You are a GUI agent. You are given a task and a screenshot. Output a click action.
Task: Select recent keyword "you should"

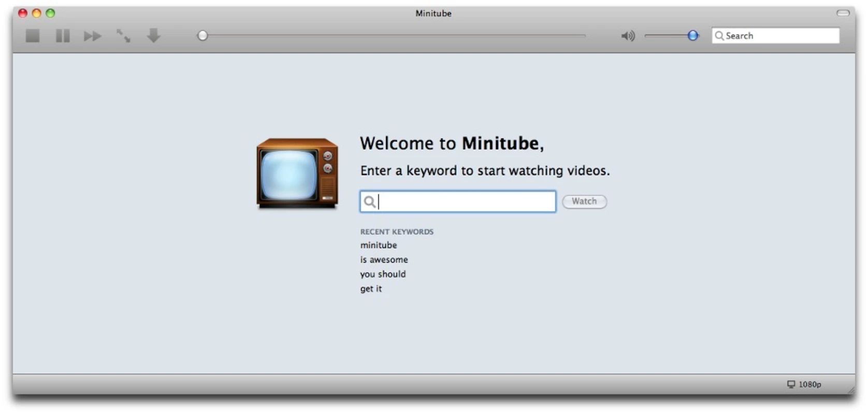click(383, 274)
